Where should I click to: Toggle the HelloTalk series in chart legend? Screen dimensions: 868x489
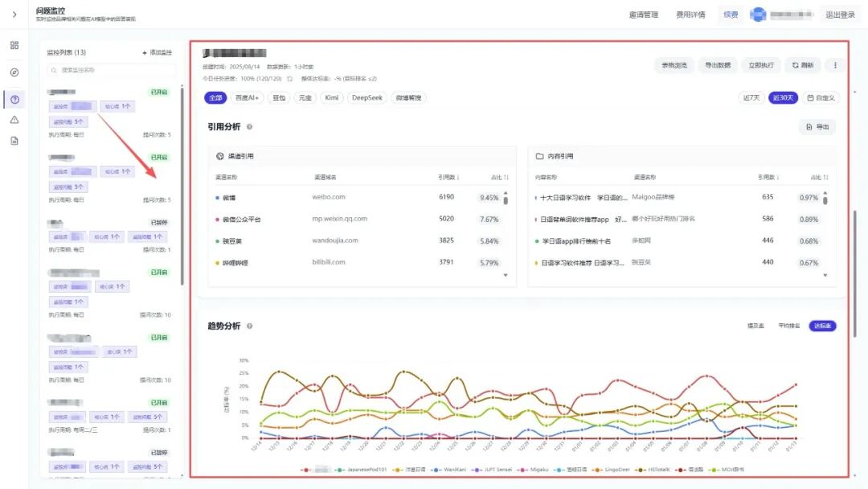click(652, 470)
